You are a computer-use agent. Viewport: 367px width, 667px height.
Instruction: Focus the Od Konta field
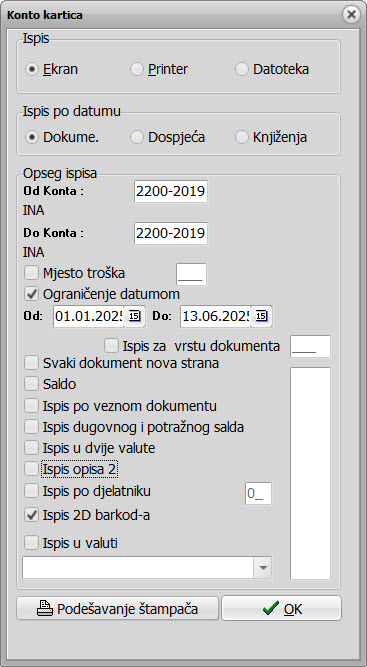(171, 191)
